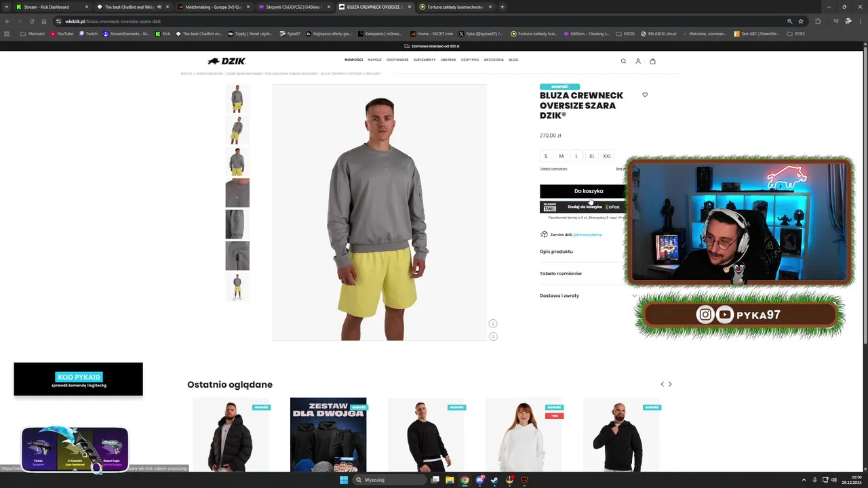868x488 pixels.
Task: Expand Dostawa i zwroty section
Action: (589, 296)
